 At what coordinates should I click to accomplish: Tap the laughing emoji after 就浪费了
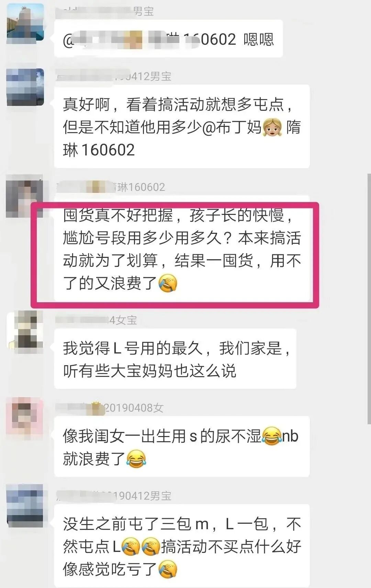[136, 459]
